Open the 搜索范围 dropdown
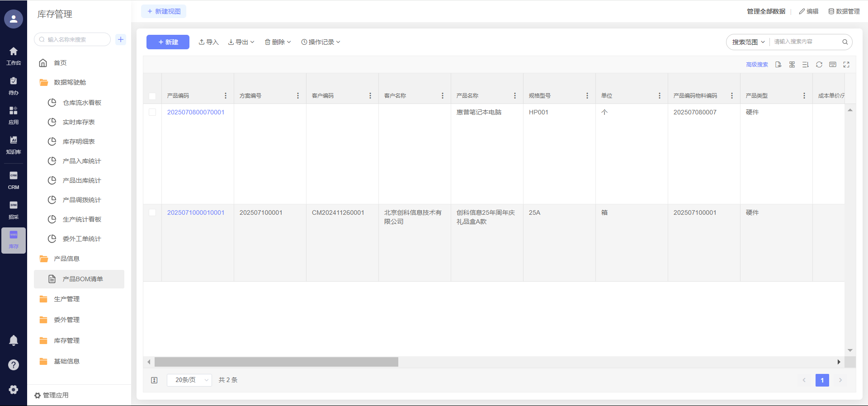 (748, 42)
